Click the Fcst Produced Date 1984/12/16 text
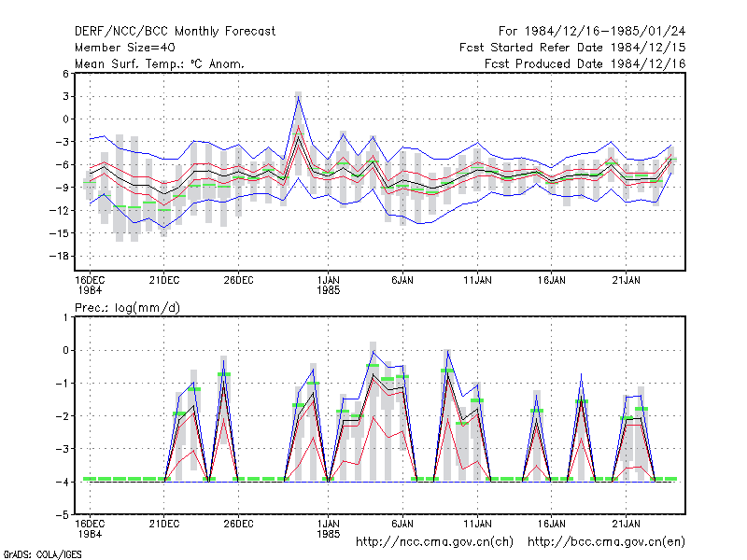This screenshot has height=560, width=747. coord(585,63)
